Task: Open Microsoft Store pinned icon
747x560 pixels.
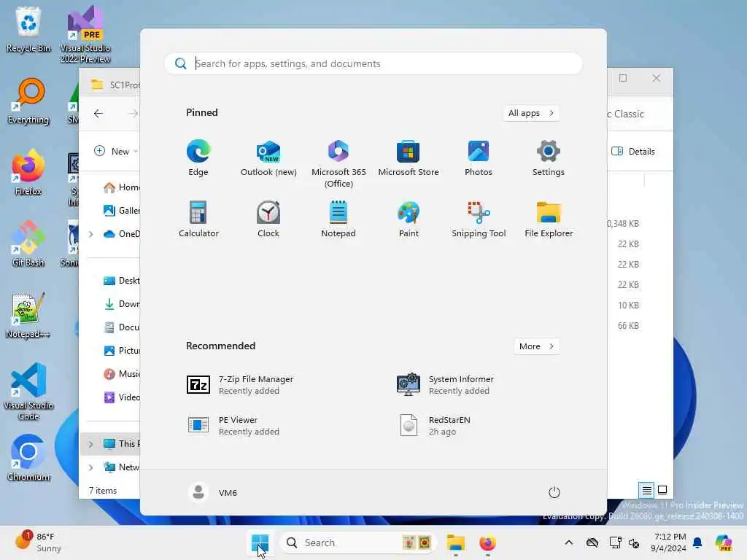Action: tap(409, 158)
